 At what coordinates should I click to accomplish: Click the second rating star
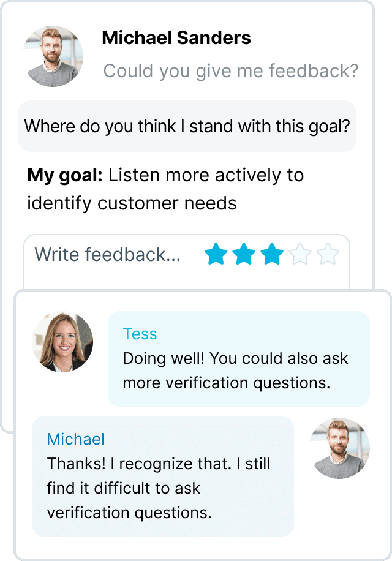pos(244,254)
